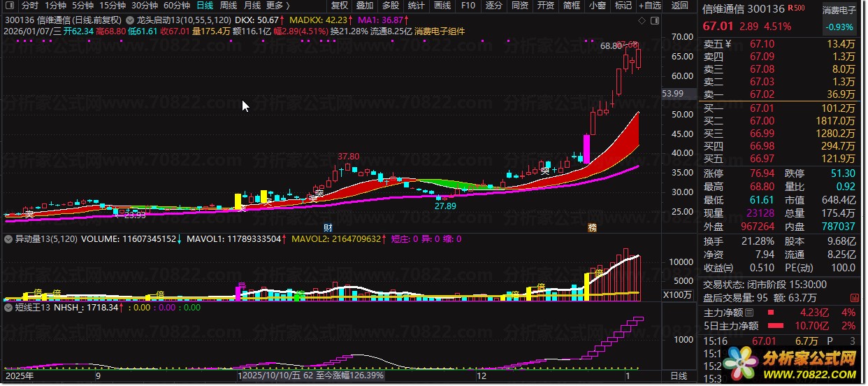Click the 标记 mark button

tap(623, 6)
